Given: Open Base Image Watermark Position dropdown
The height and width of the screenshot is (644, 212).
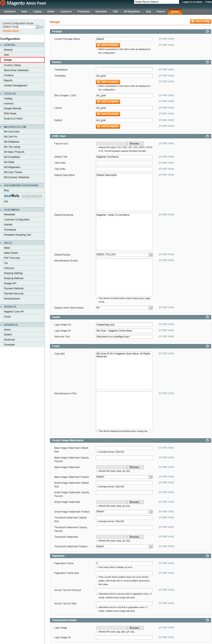Looking at the screenshot, I should pyautogui.click(x=124, y=477).
